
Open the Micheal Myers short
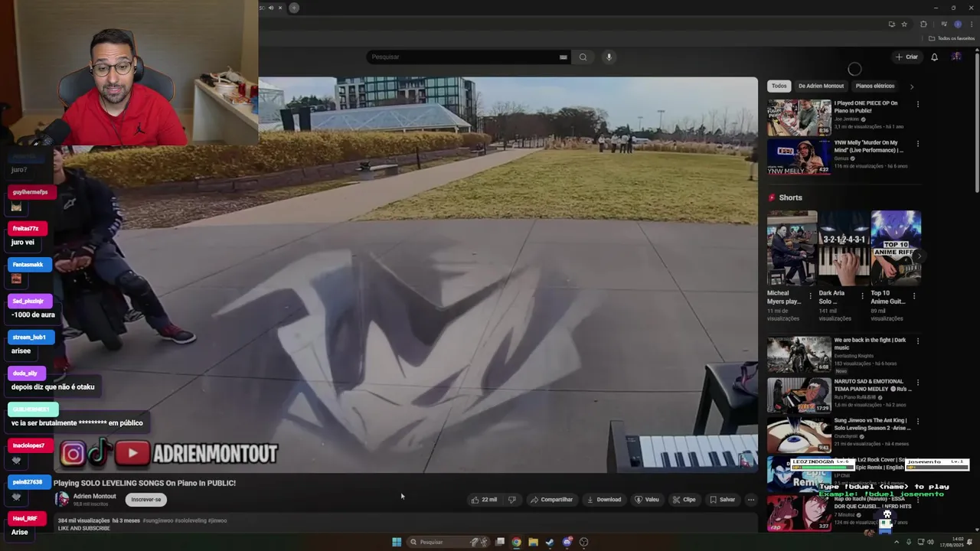pyautogui.click(x=792, y=248)
